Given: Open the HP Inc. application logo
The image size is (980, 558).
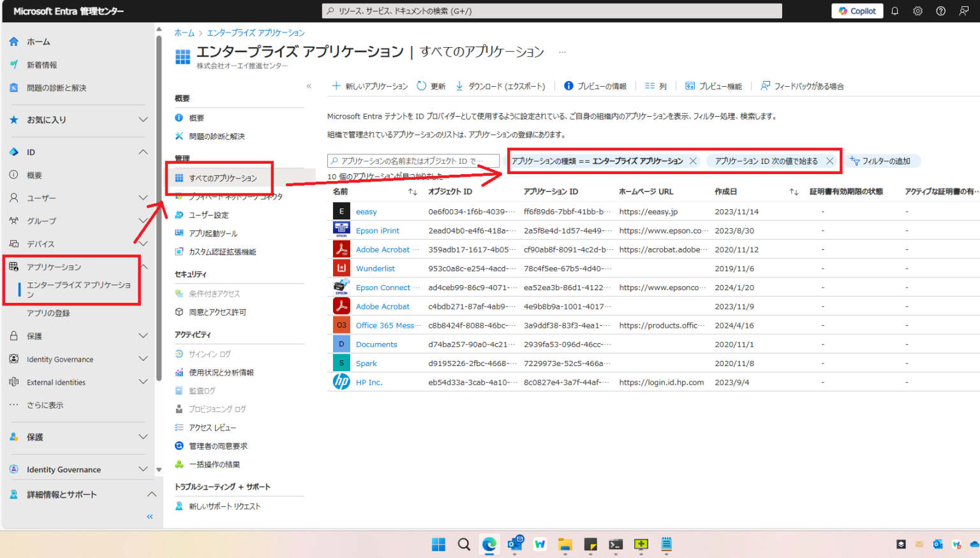Looking at the screenshot, I should pyautogui.click(x=341, y=382).
